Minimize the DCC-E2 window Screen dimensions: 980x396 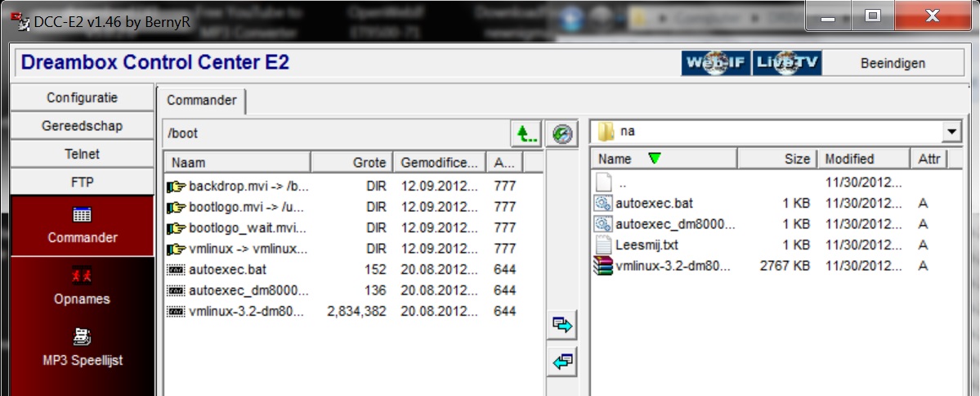click(x=829, y=16)
